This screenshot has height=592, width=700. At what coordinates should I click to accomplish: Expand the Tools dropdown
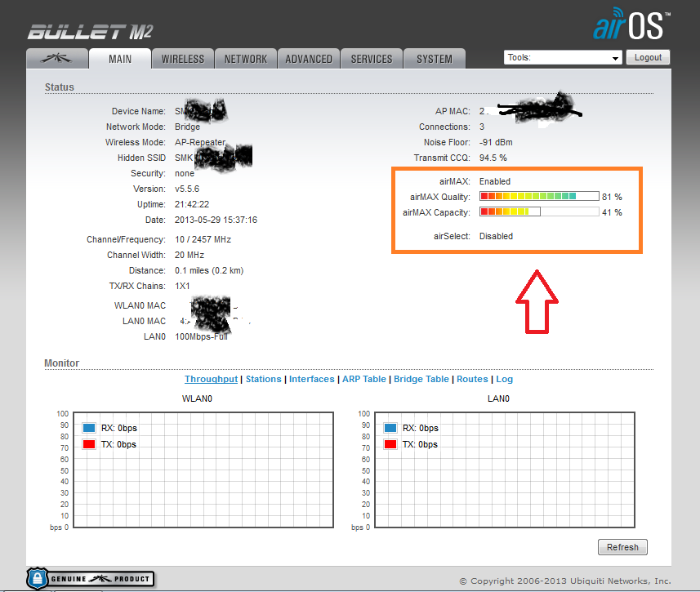pyautogui.click(x=563, y=58)
